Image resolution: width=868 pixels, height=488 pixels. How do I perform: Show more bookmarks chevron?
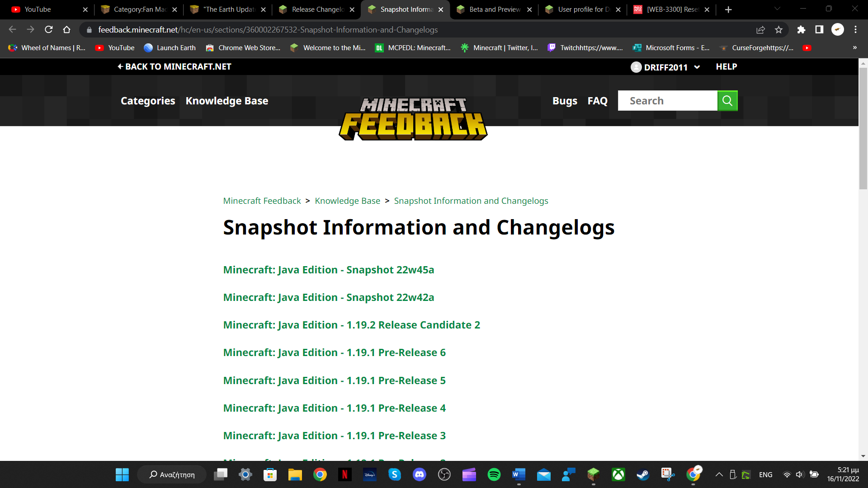[x=854, y=48]
